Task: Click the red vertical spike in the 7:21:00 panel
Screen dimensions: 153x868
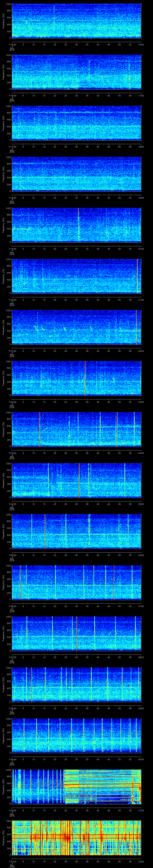Action: pos(136,327)
